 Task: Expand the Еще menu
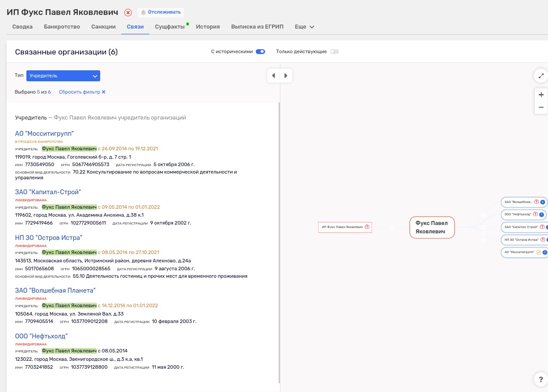(x=305, y=27)
